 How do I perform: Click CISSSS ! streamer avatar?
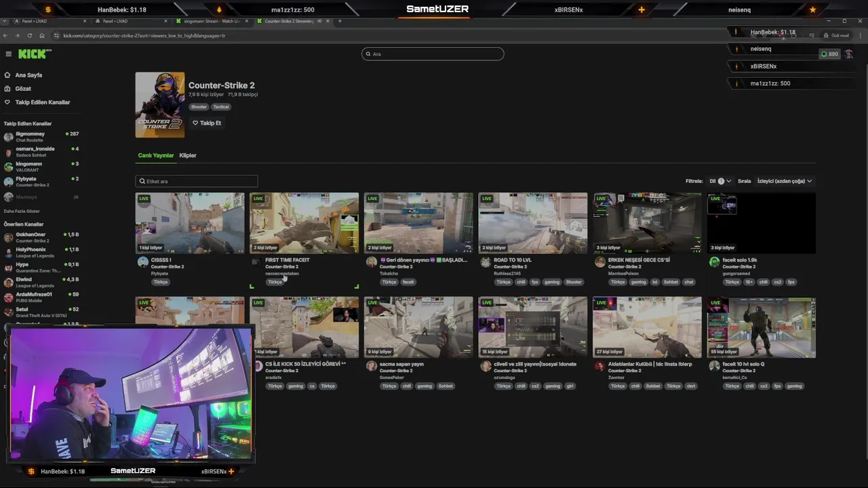[x=142, y=262]
